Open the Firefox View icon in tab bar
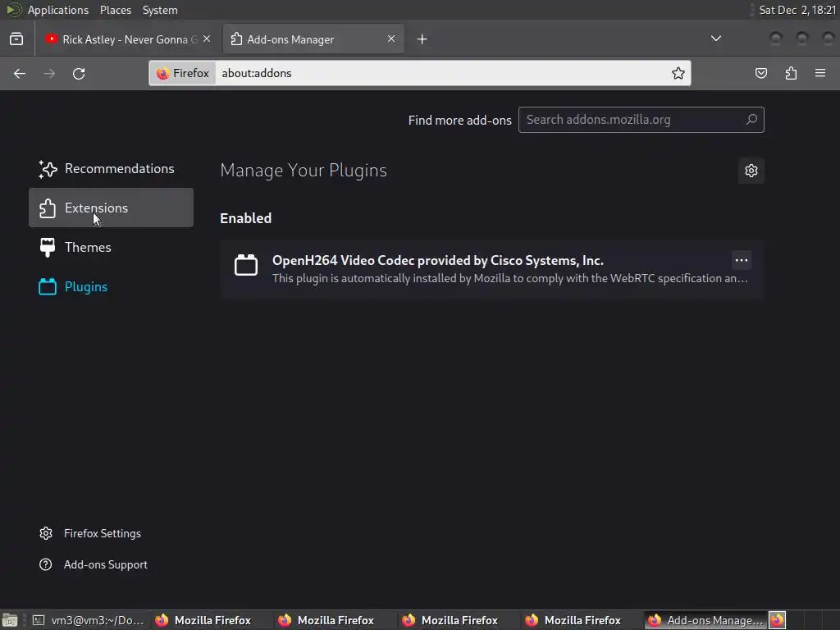 click(16, 39)
